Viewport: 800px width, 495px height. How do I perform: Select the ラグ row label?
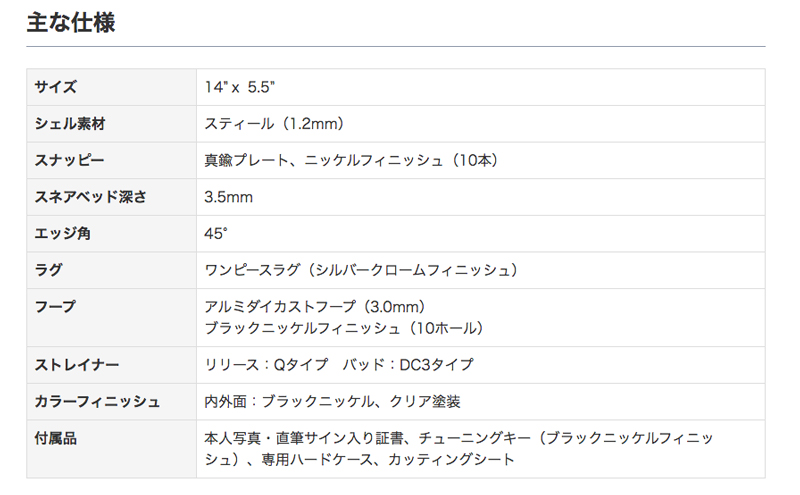(x=48, y=270)
